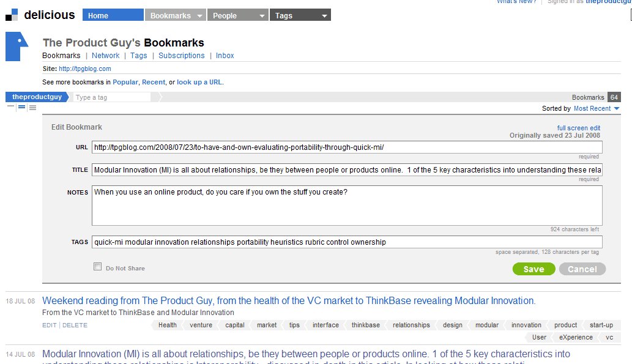Image resolution: width=632 pixels, height=364 pixels.
Task: Toggle the Do Not Share checkbox
Action: (97, 267)
